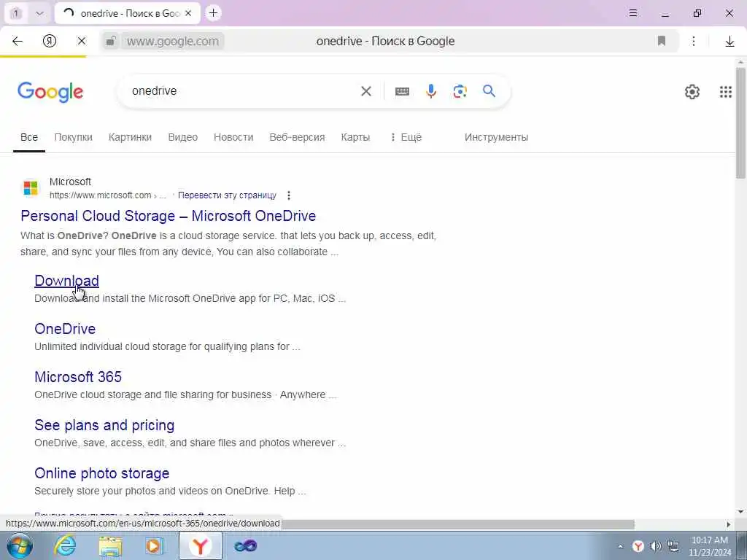This screenshot has height=560, width=747.
Task: Open Инструменты search tools
Action: pyautogui.click(x=496, y=137)
